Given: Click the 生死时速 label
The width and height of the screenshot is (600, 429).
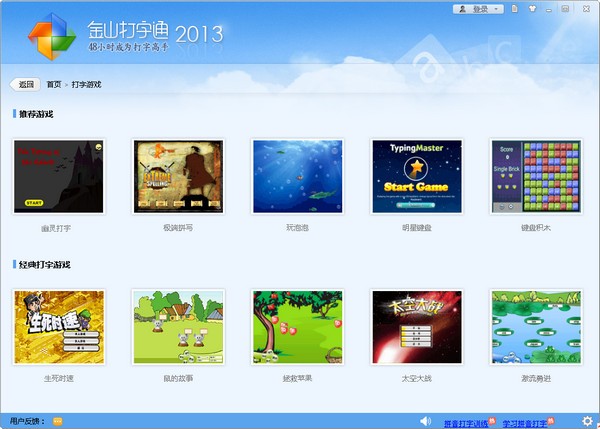Looking at the screenshot, I should coord(59,378).
